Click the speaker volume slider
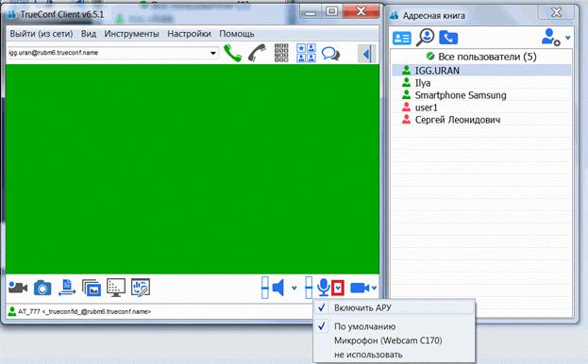 pyautogui.click(x=265, y=288)
